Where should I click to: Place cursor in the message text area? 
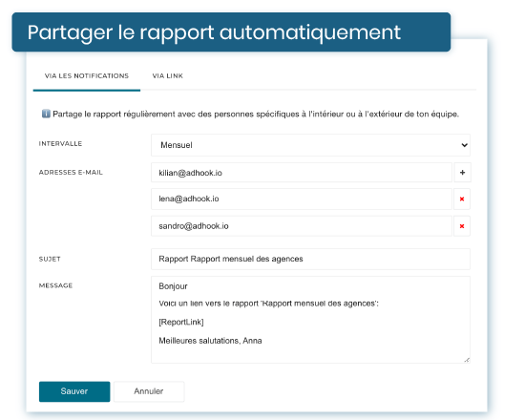click(310, 320)
